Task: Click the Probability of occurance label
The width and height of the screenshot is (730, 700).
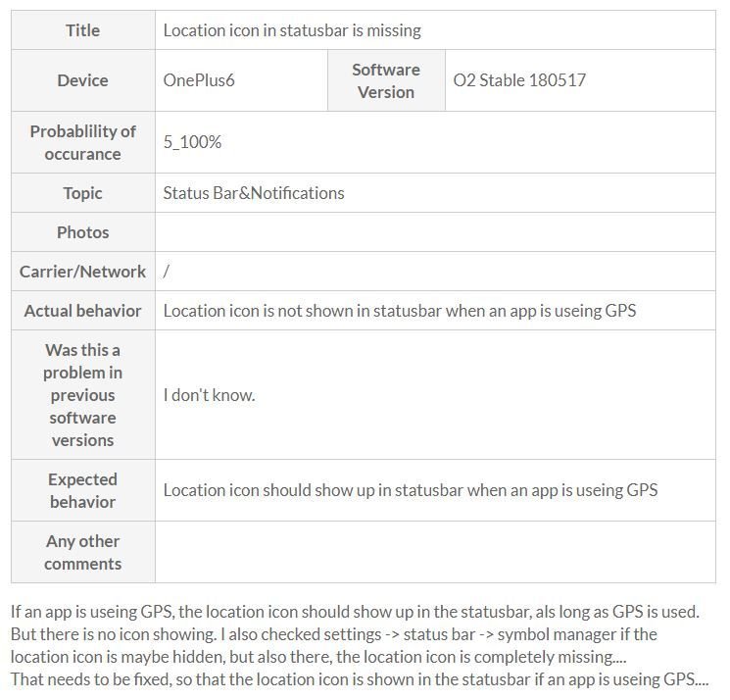Action: pyautogui.click(x=83, y=142)
